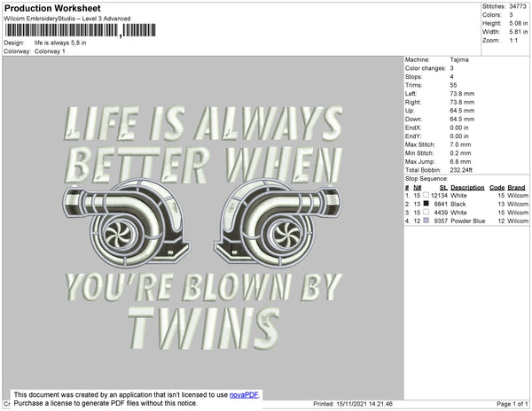Click the 'Stop Sequence:' heading

[426, 179]
